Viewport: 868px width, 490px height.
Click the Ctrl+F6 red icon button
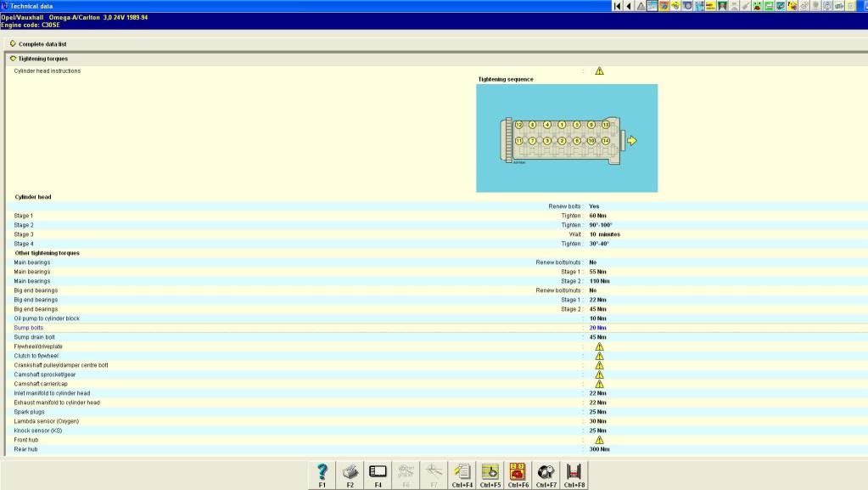(518, 474)
